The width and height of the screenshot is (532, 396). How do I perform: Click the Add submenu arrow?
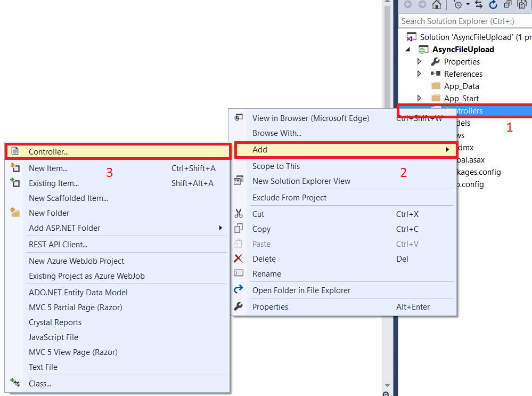[x=447, y=150]
